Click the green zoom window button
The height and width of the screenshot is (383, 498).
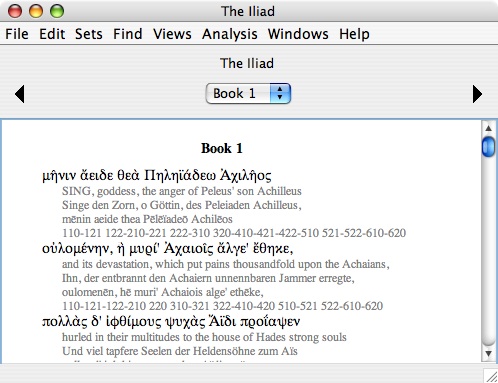click(57, 11)
